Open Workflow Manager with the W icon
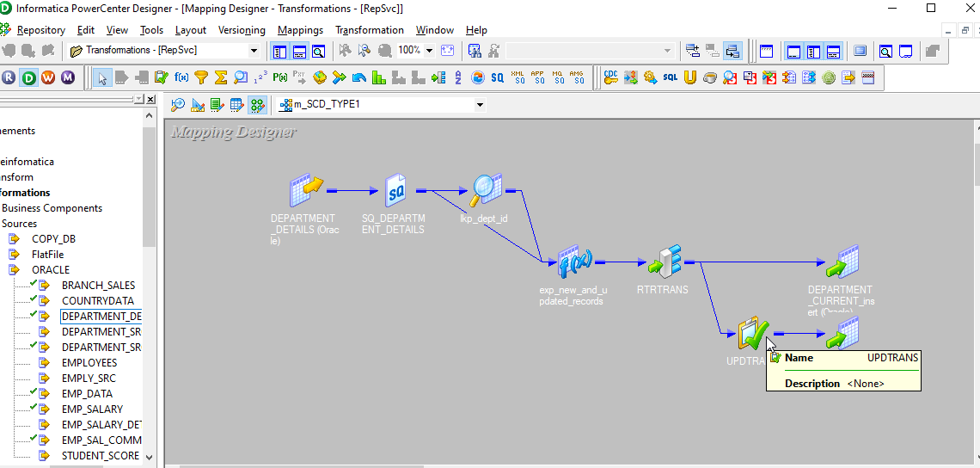980x468 pixels. click(48, 77)
